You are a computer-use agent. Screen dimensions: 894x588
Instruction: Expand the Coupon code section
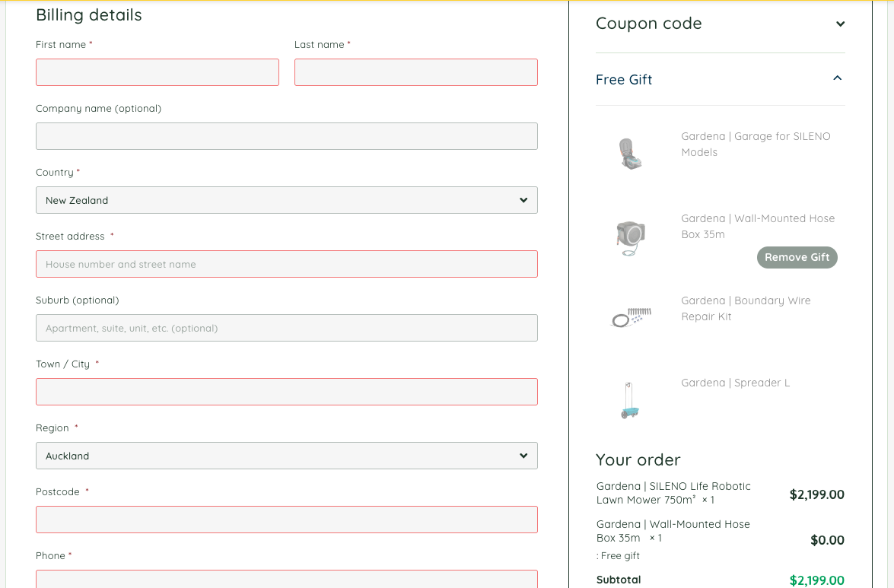(x=840, y=24)
